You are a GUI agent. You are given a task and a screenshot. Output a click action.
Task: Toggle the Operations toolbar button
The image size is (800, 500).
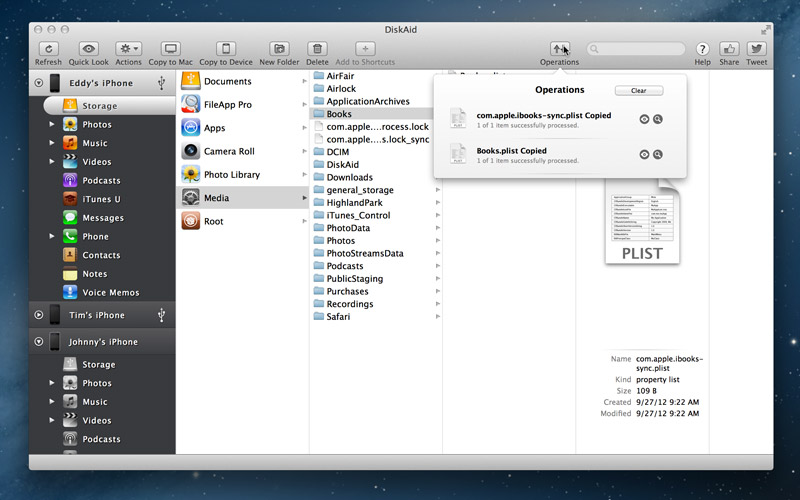(x=559, y=49)
